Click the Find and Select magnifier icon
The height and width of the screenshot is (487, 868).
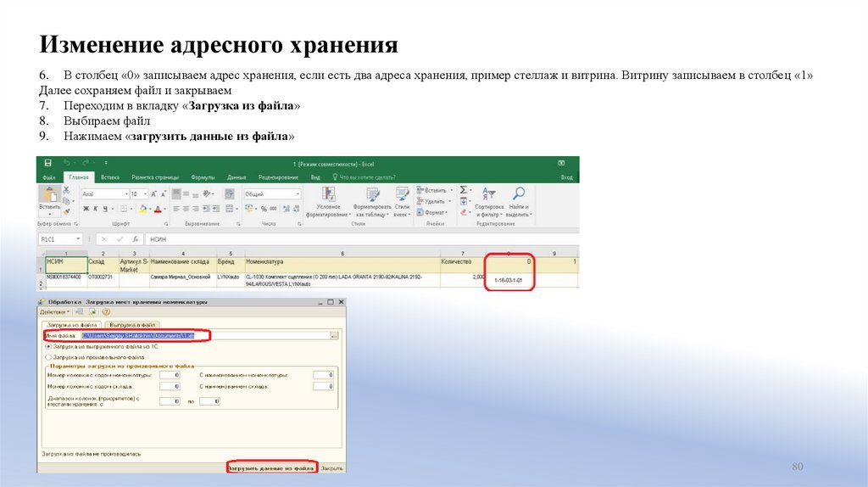519,193
